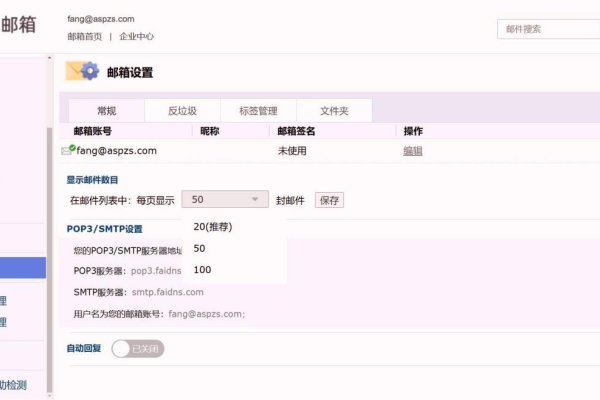Click the 显示邮件数目 section heading

(x=92, y=180)
